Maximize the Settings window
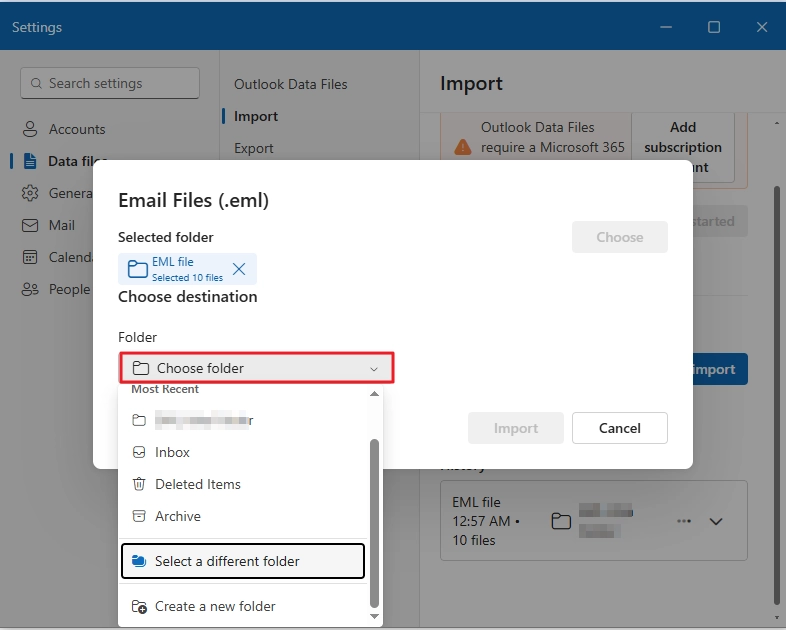 pyautogui.click(x=714, y=27)
